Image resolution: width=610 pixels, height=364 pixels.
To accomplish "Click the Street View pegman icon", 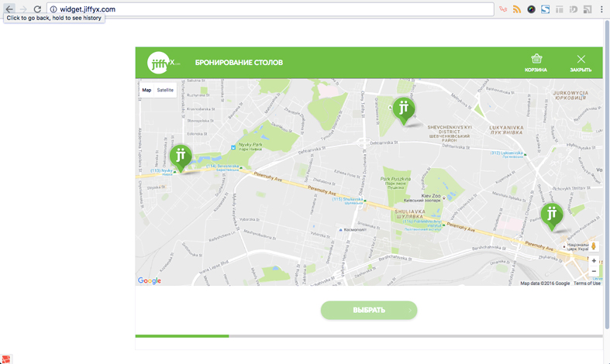I will tap(594, 247).
